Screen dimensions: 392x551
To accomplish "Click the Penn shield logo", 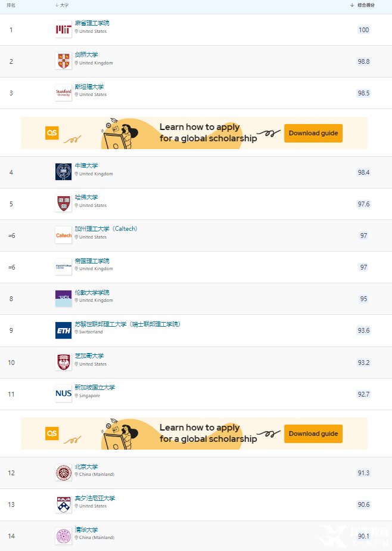I will click(x=64, y=504).
